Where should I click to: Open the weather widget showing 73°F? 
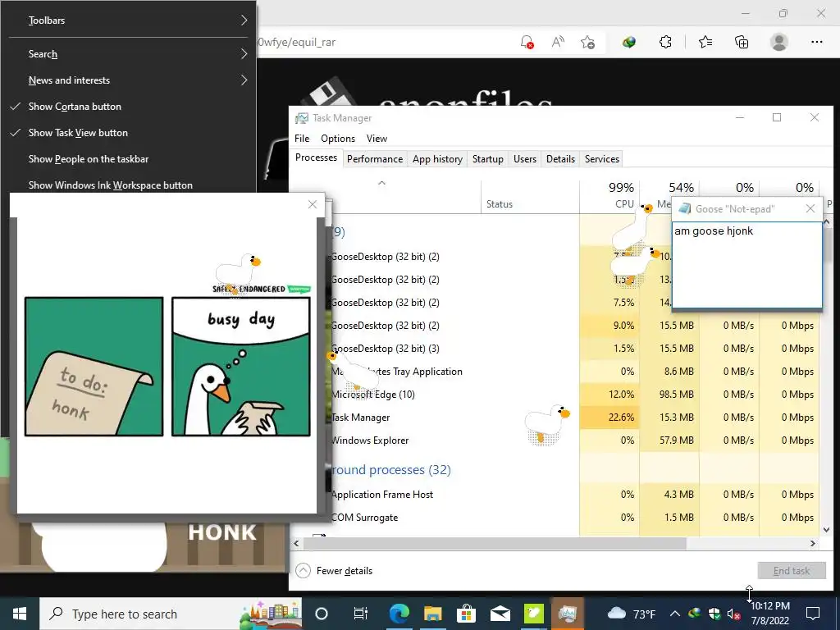pyautogui.click(x=632, y=614)
